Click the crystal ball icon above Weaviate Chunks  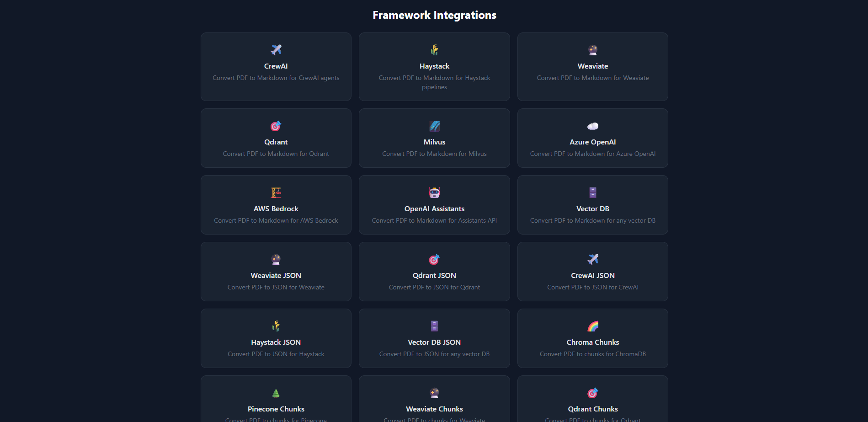[x=434, y=393]
